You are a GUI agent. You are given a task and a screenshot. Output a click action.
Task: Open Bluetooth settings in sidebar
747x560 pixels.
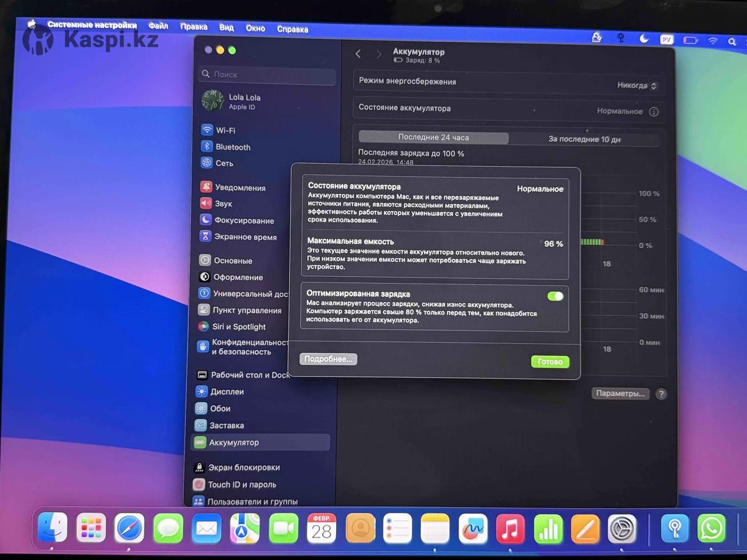(232, 147)
